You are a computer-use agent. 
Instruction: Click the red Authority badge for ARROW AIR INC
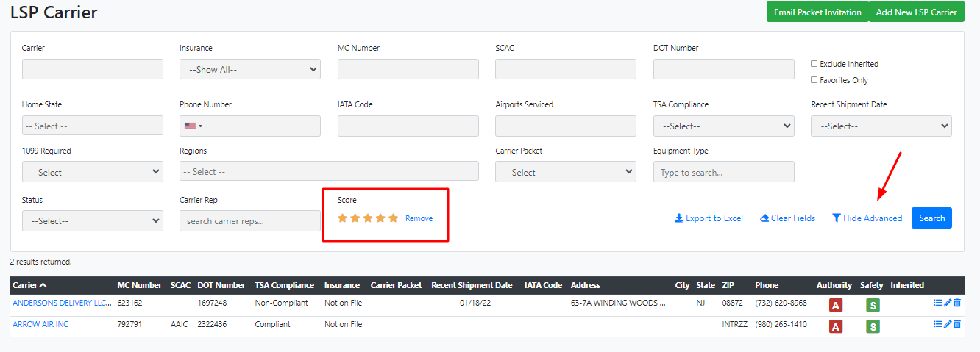836,326
